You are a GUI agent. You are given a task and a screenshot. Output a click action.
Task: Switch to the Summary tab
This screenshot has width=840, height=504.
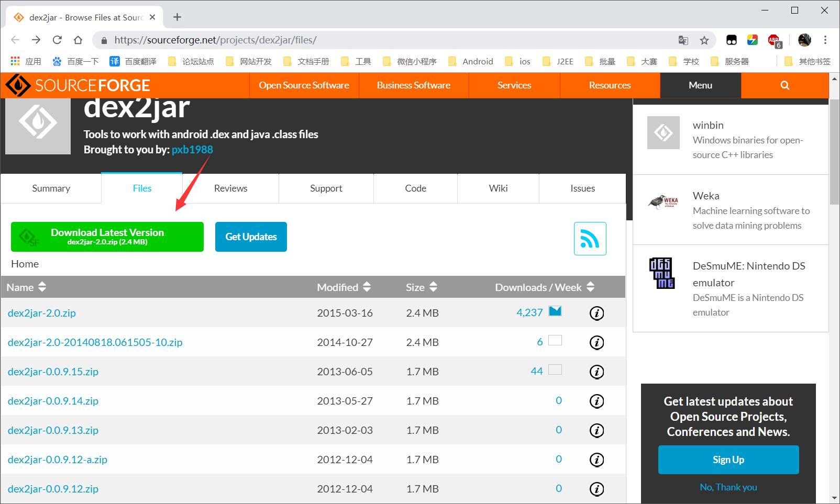pyautogui.click(x=51, y=188)
